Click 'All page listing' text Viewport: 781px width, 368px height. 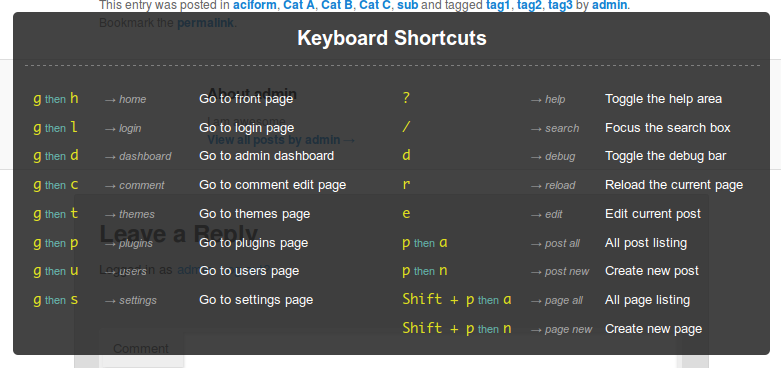(x=648, y=300)
